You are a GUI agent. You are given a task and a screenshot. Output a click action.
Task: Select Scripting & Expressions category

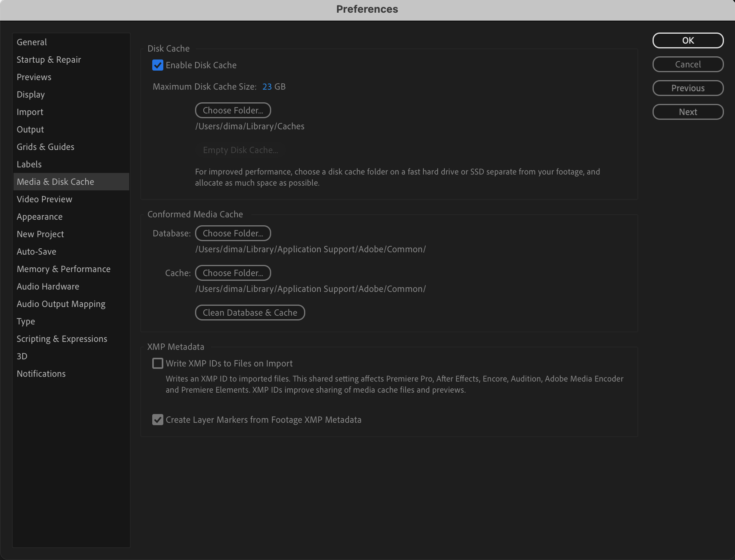pyautogui.click(x=62, y=339)
